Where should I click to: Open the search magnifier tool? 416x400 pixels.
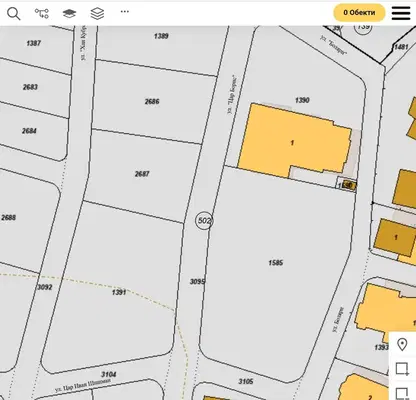14,14
